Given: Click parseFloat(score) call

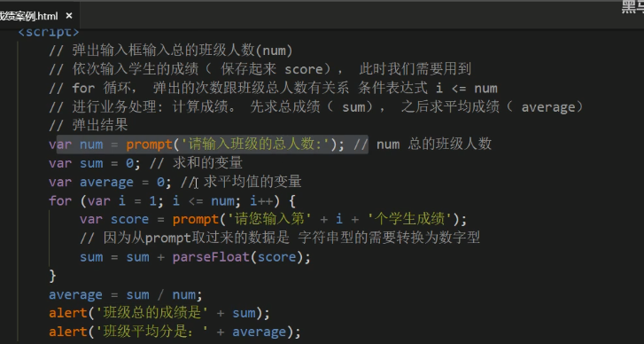Looking at the screenshot, I should tap(237, 257).
